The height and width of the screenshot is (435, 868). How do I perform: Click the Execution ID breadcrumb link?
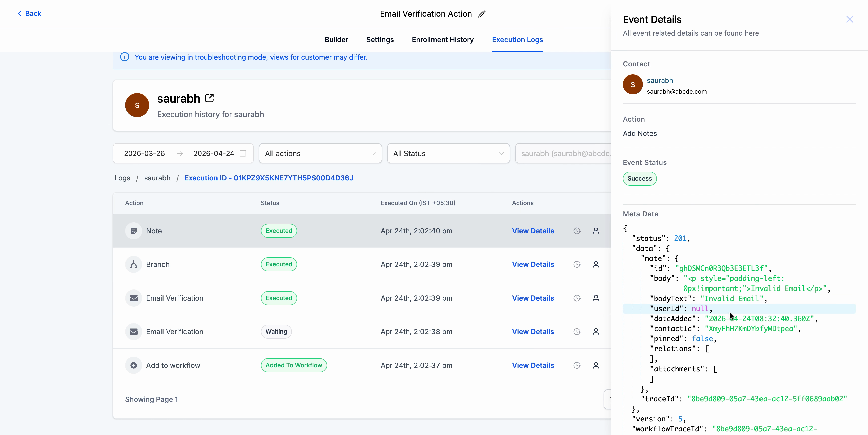tap(268, 178)
